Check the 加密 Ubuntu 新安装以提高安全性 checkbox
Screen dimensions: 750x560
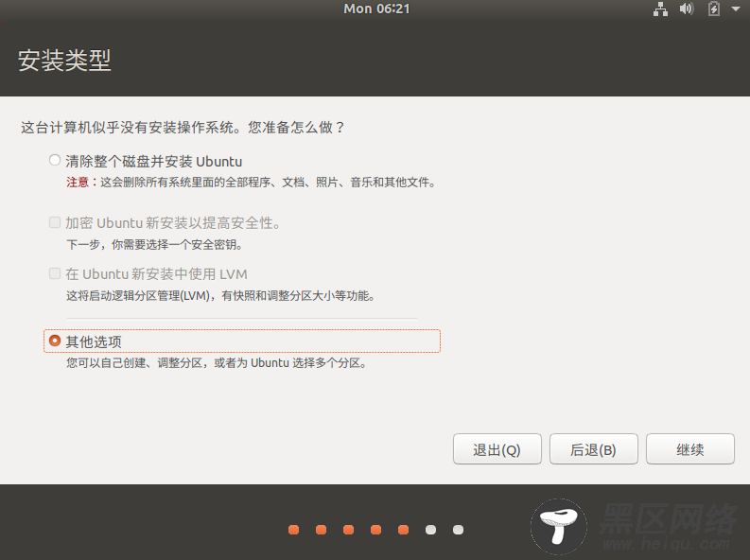tap(55, 222)
